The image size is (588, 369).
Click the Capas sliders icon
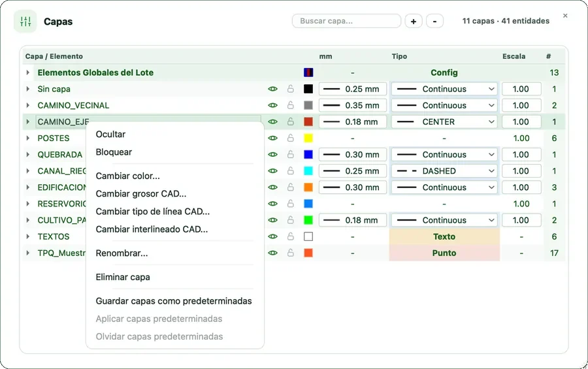(x=25, y=22)
